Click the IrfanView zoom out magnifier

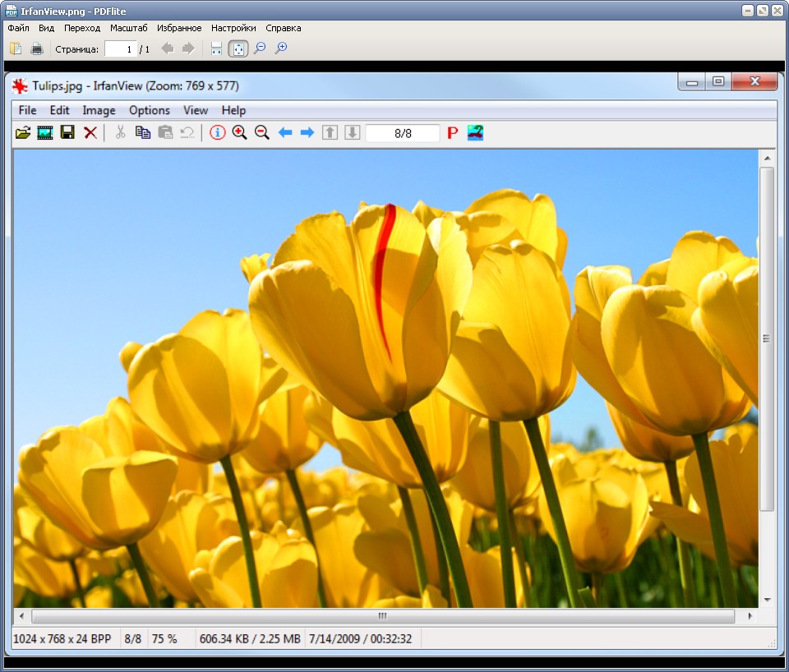pos(261,133)
